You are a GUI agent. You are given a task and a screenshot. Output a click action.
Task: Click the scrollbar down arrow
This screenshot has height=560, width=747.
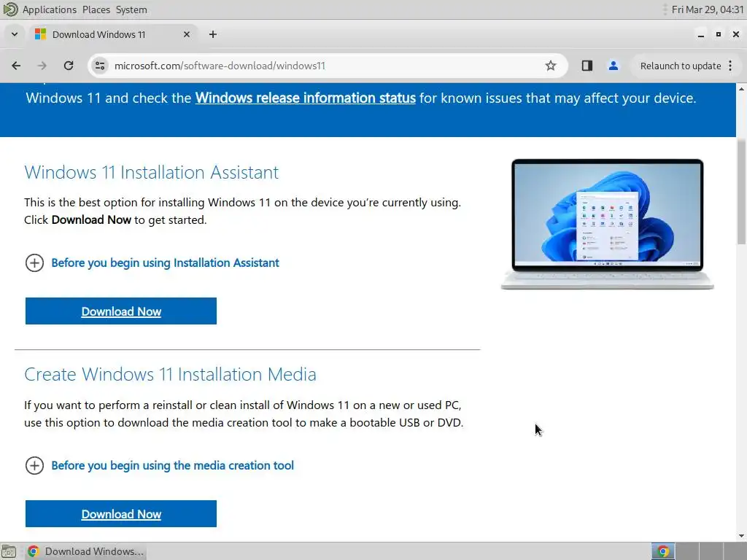click(741, 536)
